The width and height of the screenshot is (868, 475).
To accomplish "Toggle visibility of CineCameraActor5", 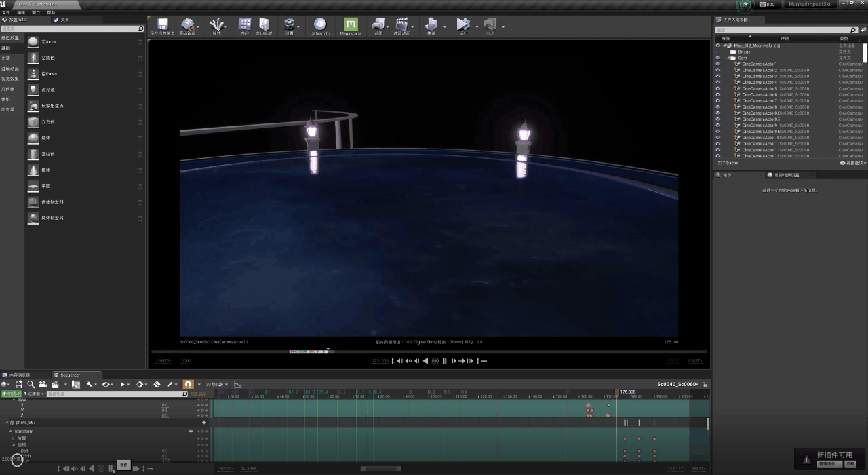I will pos(718,88).
